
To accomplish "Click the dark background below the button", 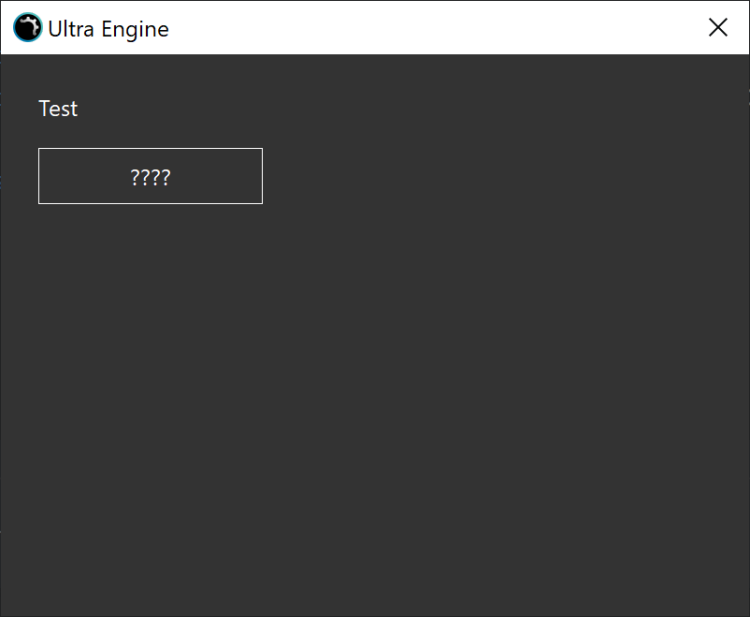I will 150,320.
